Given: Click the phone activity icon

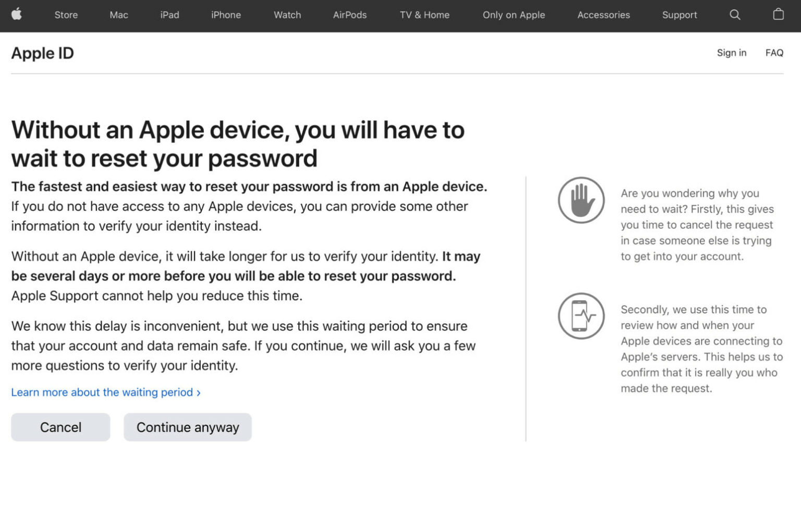Looking at the screenshot, I should click(581, 316).
